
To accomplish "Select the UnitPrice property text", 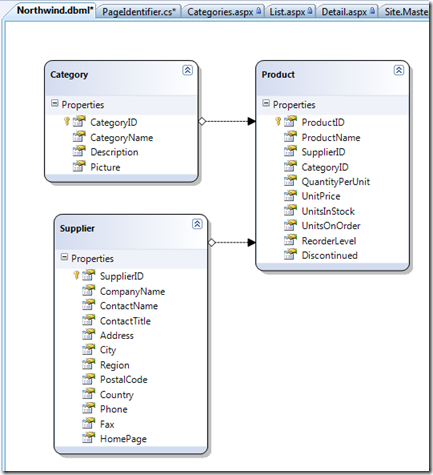I will 321,196.
